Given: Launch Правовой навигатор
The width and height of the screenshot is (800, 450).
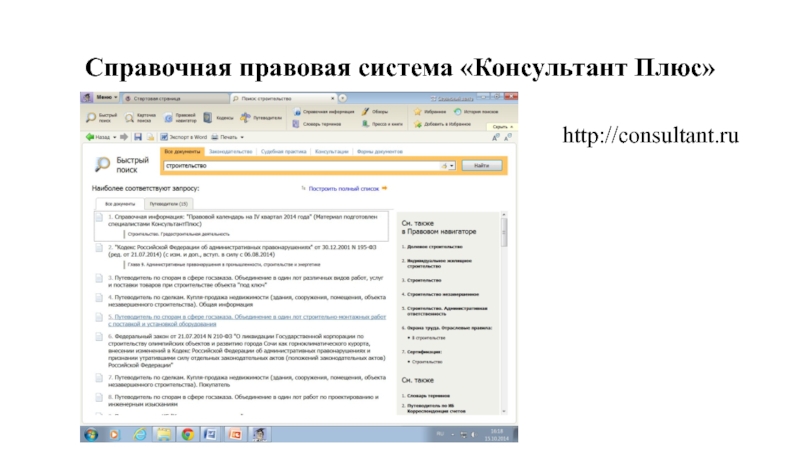Looking at the screenshot, I should point(180,118).
